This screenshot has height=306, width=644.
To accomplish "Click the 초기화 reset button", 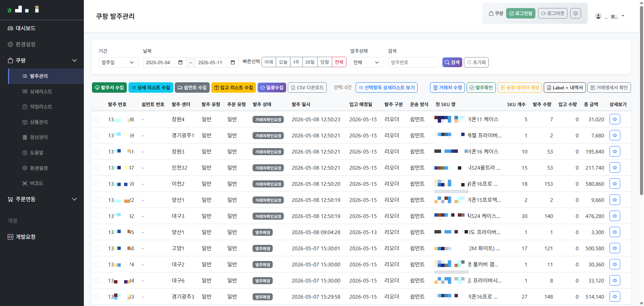I will pyautogui.click(x=476, y=62).
